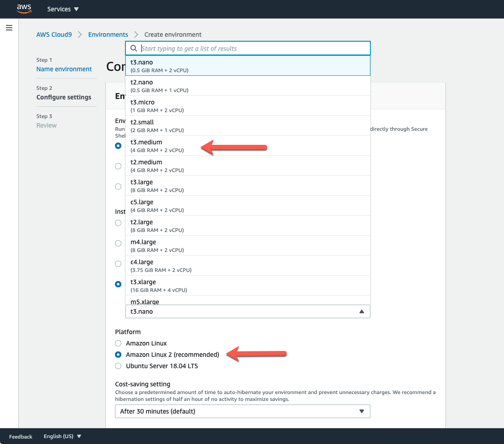This screenshot has height=444, width=504.
Task: Open the hamburger side navigation menu
Action: [x=9, y=28]
